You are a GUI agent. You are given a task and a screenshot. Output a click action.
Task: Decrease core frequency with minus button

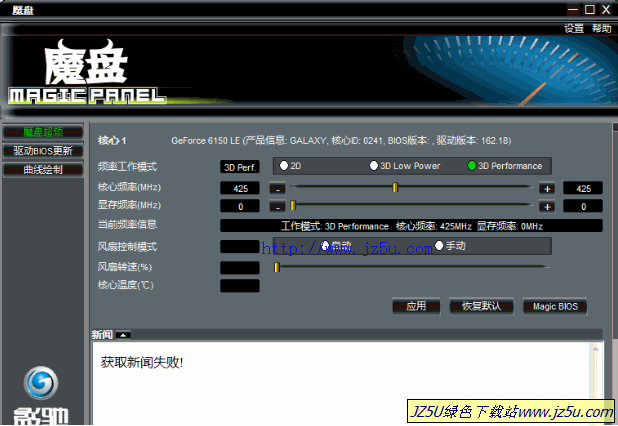click(277, 189)
